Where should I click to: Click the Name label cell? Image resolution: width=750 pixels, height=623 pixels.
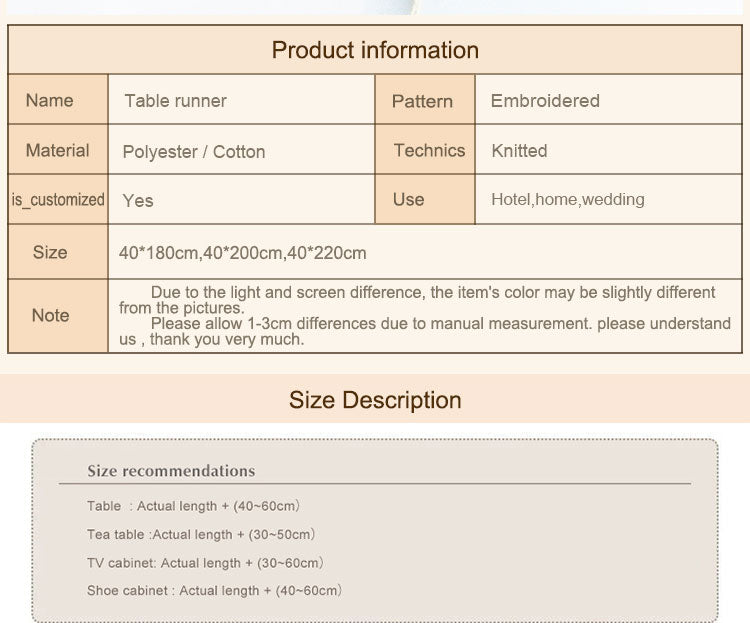pyautogui.click(x=50, y=100)
